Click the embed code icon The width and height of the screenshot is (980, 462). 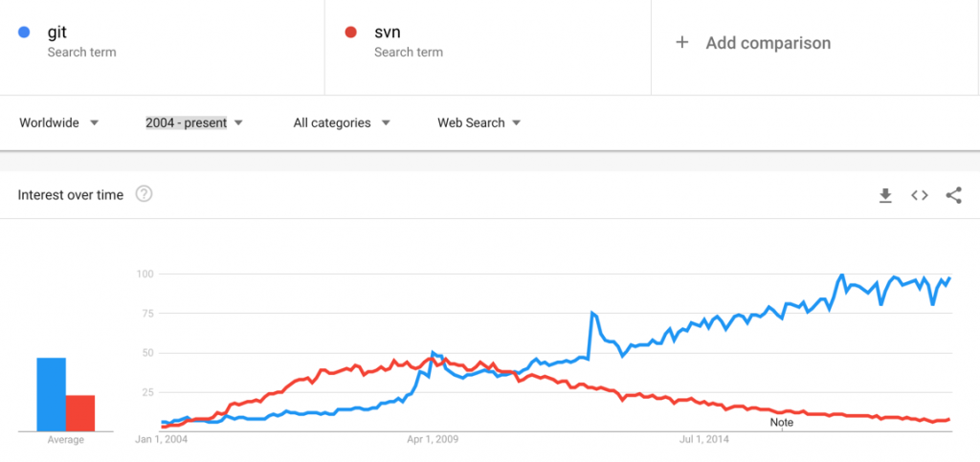(920, 195)
